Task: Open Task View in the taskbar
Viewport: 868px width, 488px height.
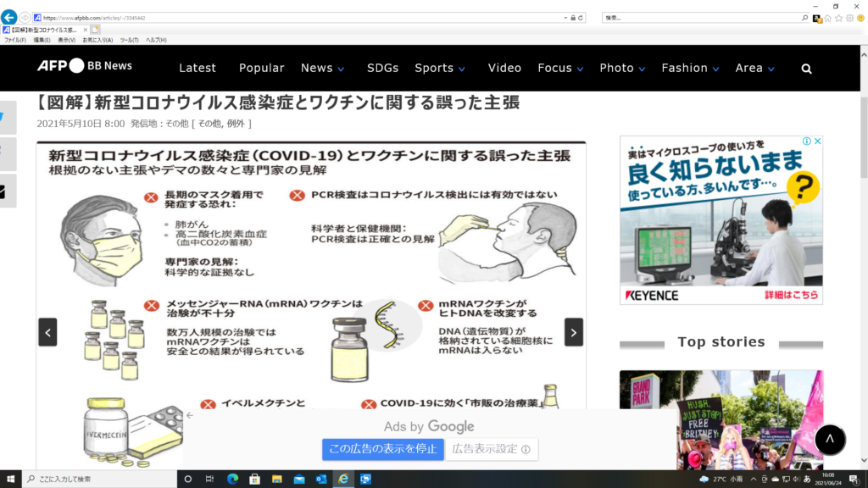Action: pos(210,480)
